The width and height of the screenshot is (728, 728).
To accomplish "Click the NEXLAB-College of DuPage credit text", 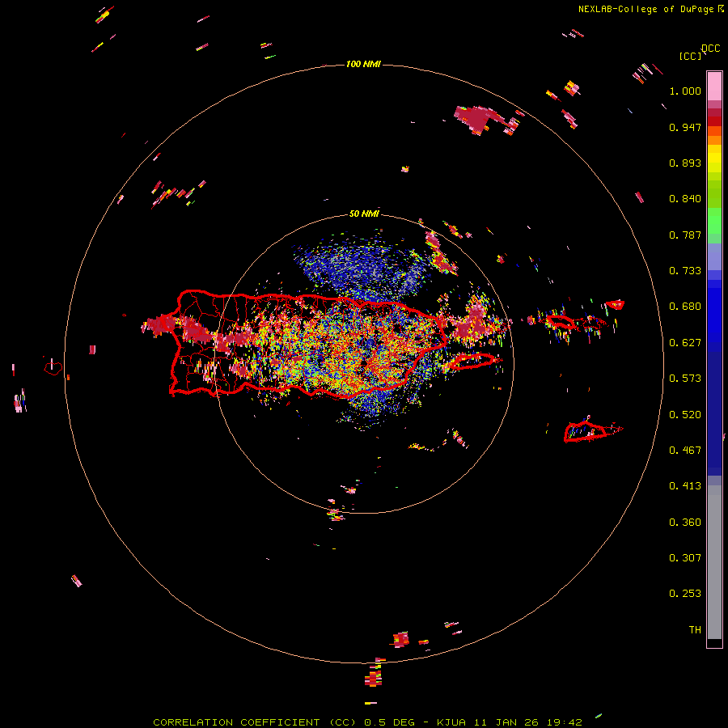I will coord(645,9).
